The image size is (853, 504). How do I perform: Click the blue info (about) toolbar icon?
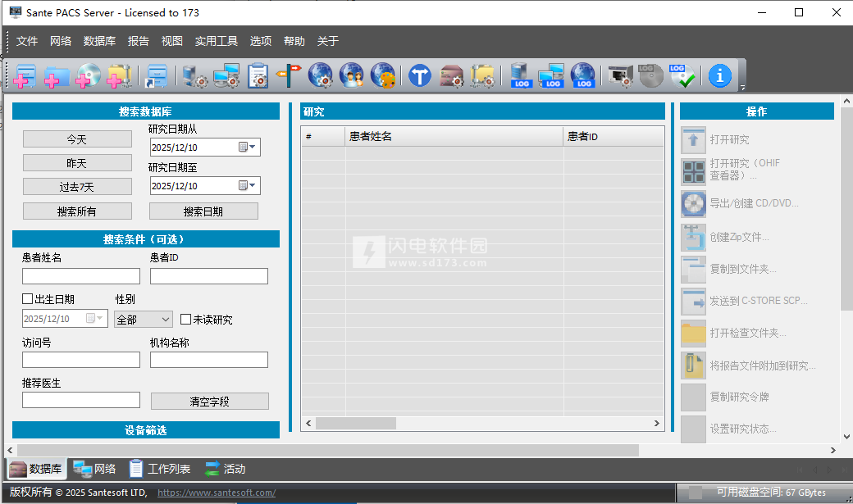point(719,75)
